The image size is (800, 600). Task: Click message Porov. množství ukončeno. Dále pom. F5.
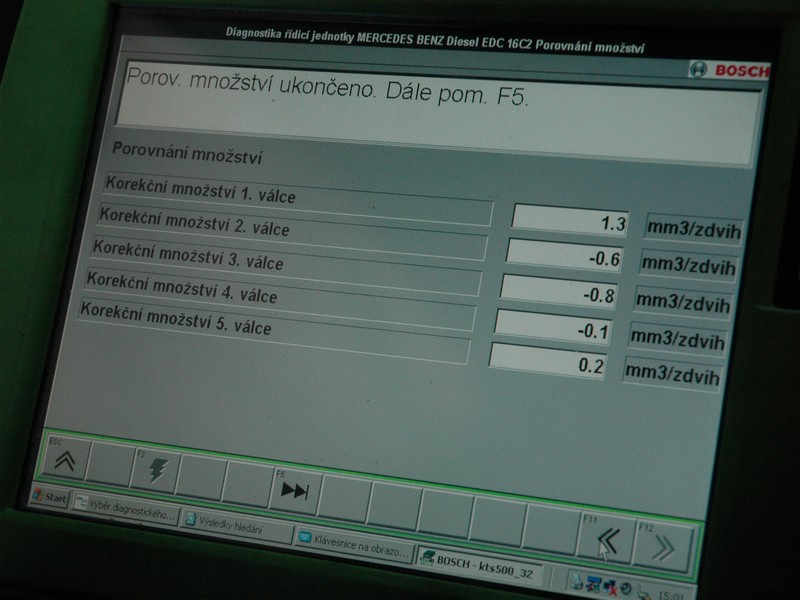[327, 88]
